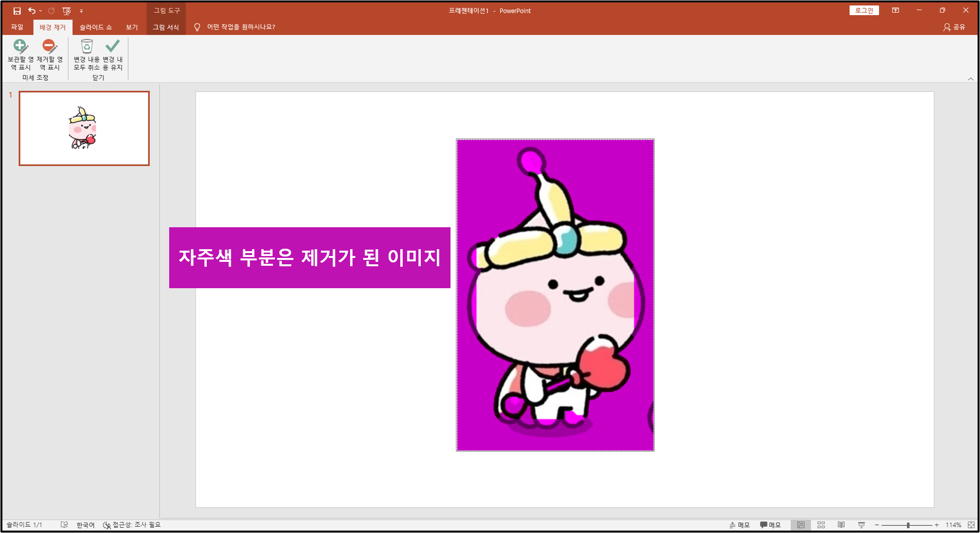The image size is (980, 533).
Task: Select Mark Areas to Keep (보관할 영역 표시)
Action: 20,54
